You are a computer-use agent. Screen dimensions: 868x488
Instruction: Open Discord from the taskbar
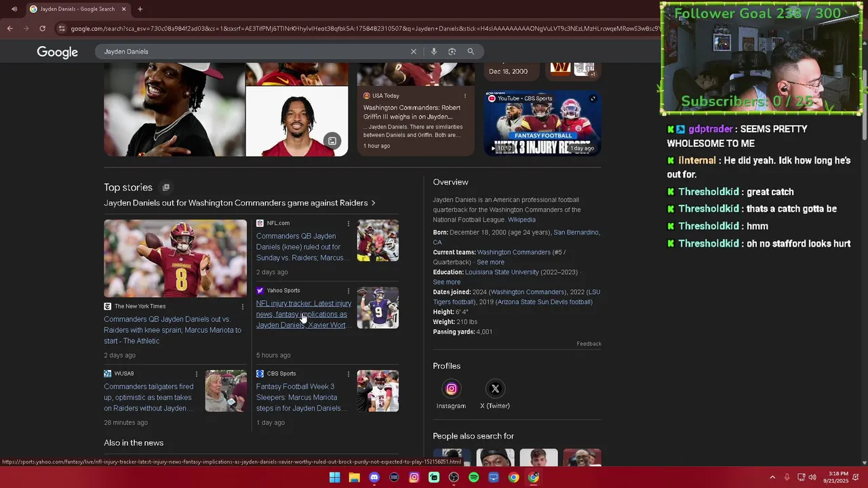point(374,477)
